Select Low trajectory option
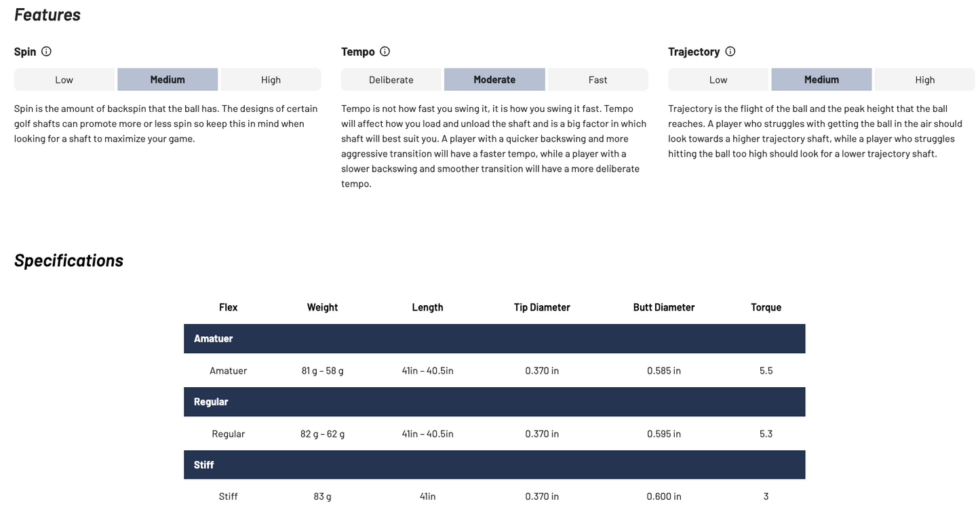 coord(718,79)
